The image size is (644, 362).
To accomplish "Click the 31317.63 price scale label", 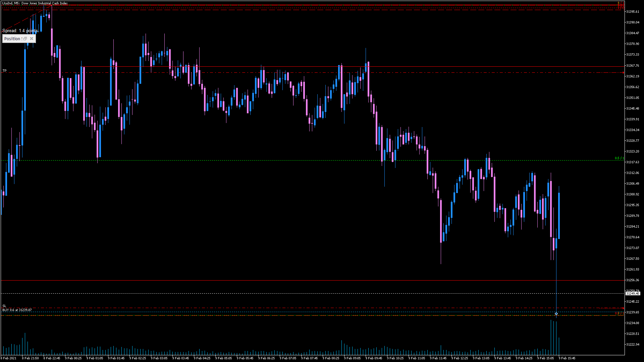I will [633, 162].
